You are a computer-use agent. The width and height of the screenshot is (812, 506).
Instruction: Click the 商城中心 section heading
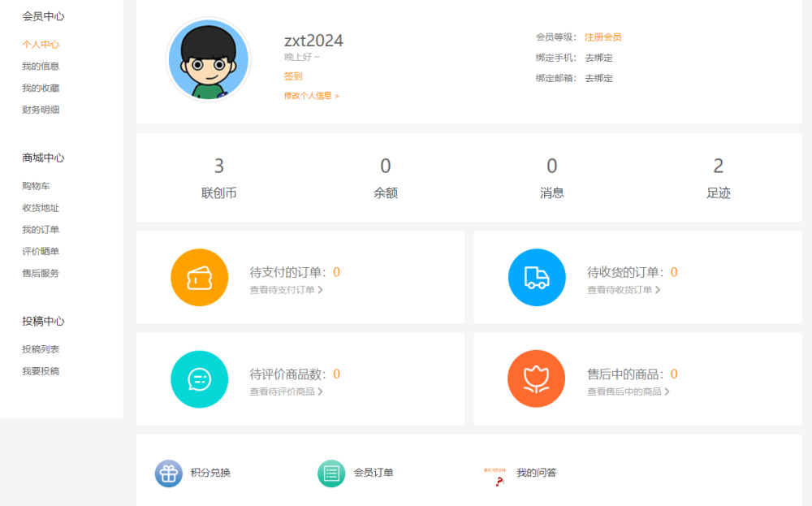pyautogui.click(x=43, y=158)
